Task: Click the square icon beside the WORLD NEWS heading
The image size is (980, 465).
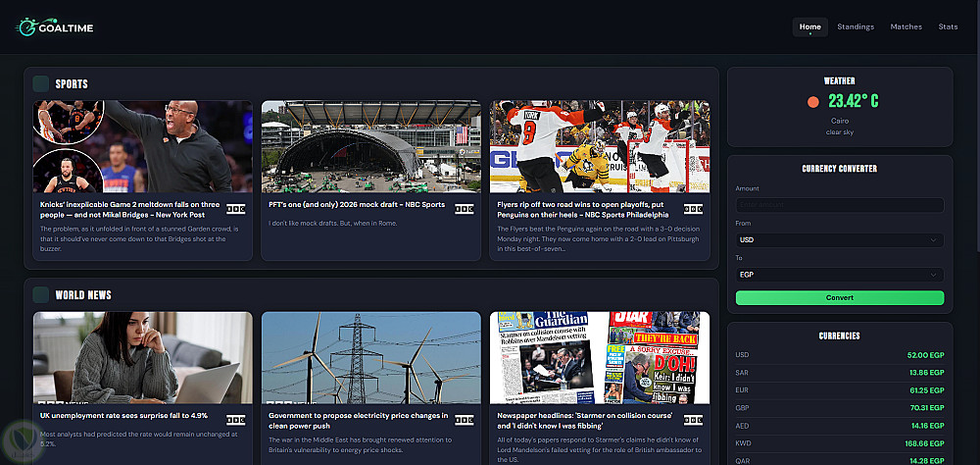Action: point(40,294)
